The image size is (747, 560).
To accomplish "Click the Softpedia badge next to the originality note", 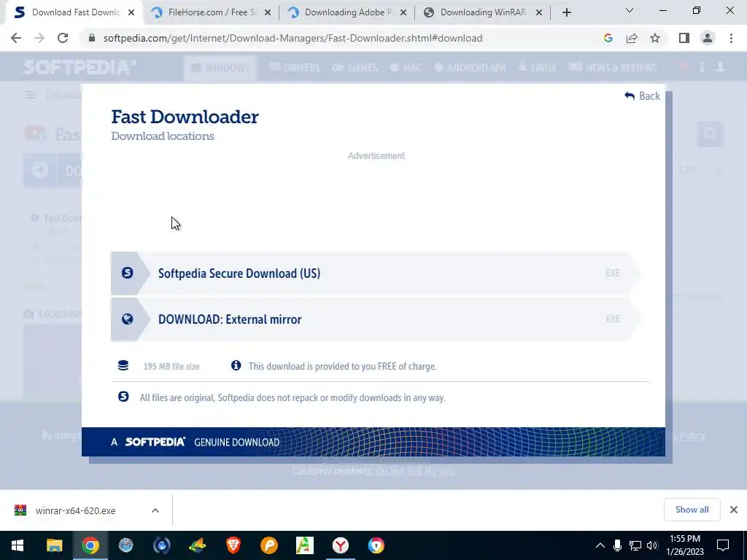I will tap(123, 397).
